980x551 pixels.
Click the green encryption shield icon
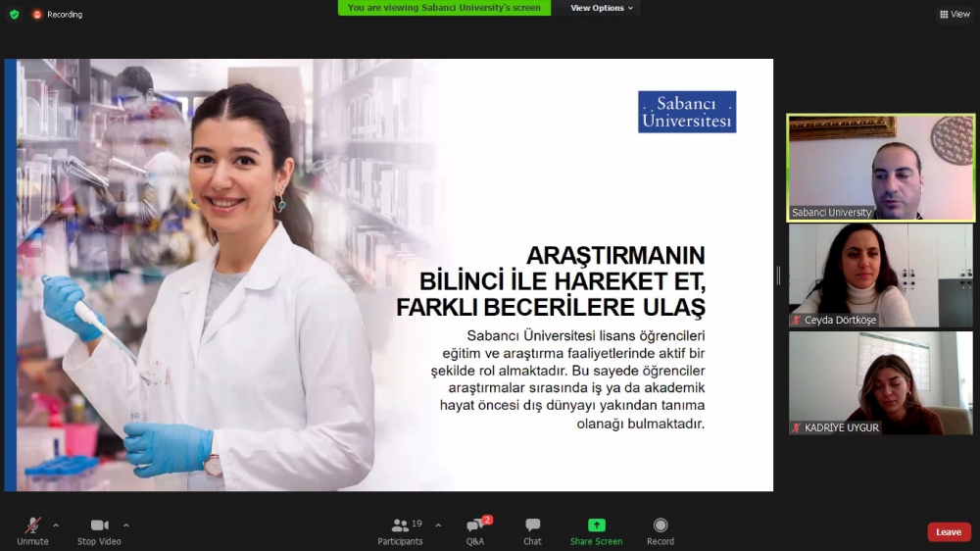point(15,14)
